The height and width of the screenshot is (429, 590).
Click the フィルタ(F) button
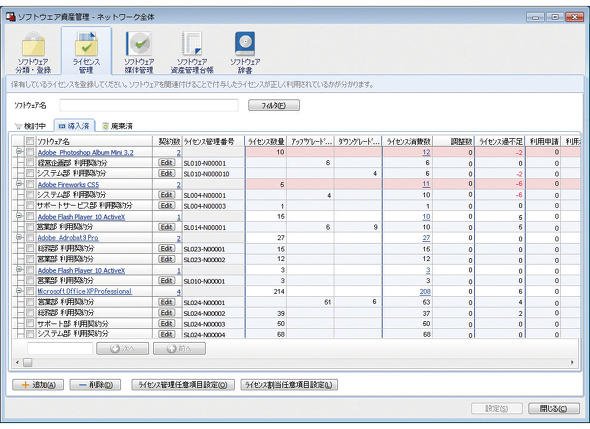pyautogui.click(x=274, y=105)
